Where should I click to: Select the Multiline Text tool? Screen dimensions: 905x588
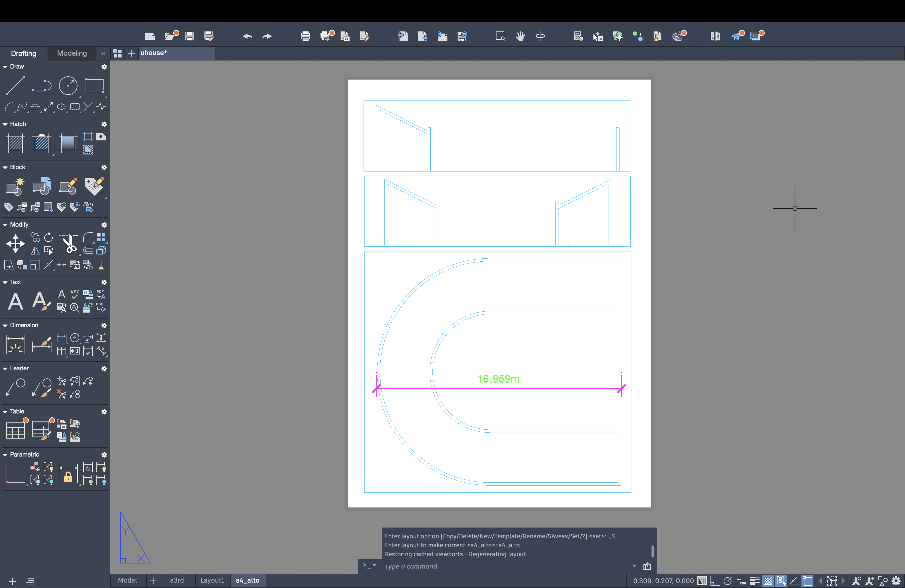15,301
